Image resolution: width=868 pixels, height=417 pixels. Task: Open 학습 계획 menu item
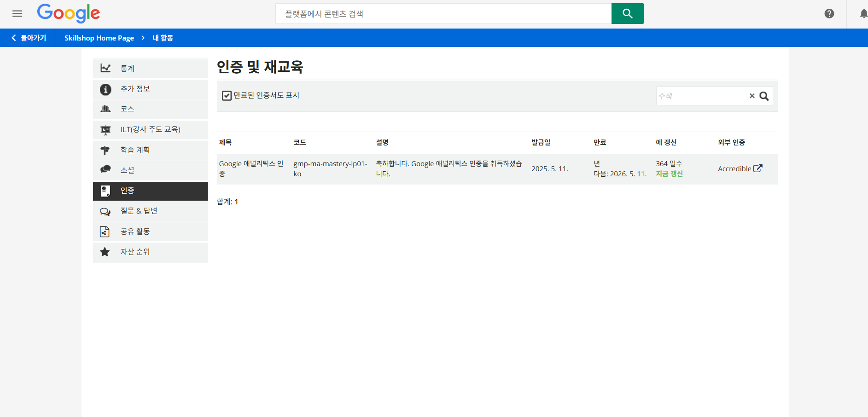151,150
